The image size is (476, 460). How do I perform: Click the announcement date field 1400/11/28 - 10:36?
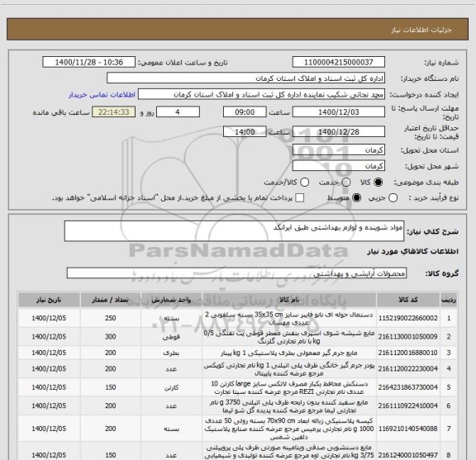[x=89, y=62]
